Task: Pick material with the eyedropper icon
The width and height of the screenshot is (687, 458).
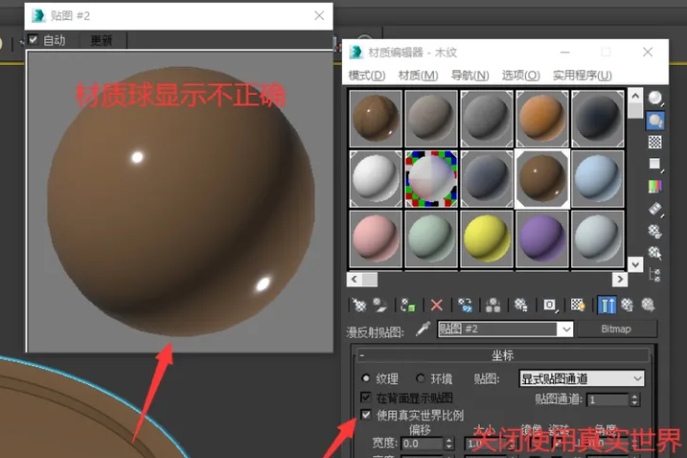Action: tap(422, 329)
